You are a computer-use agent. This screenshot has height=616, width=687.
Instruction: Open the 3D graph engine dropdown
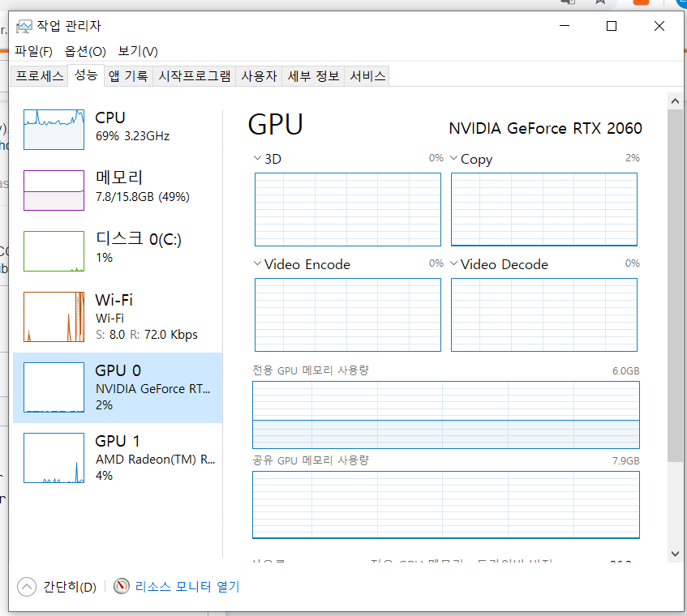[x=258, y=158]
